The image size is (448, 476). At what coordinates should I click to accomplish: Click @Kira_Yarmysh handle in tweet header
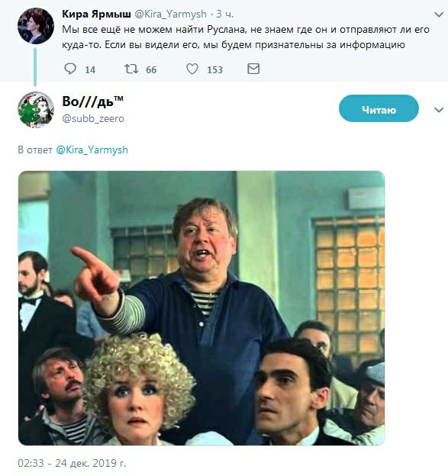pos(170,14)
